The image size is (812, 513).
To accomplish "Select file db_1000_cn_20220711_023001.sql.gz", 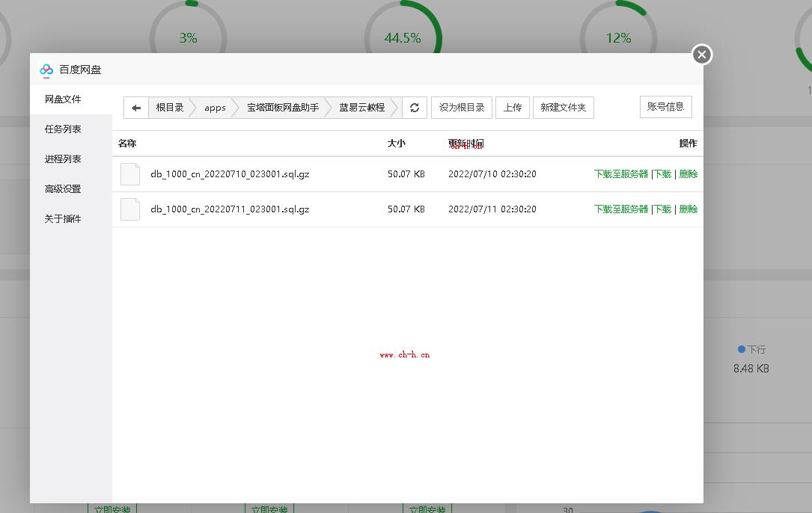I will pos(230,209).
